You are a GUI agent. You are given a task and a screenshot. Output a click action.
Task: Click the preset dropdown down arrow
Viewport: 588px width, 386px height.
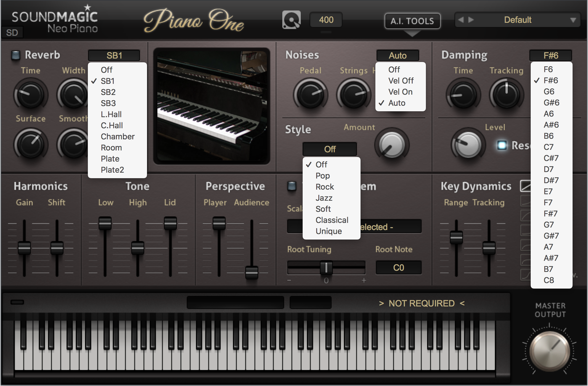[x=573, y=20]
